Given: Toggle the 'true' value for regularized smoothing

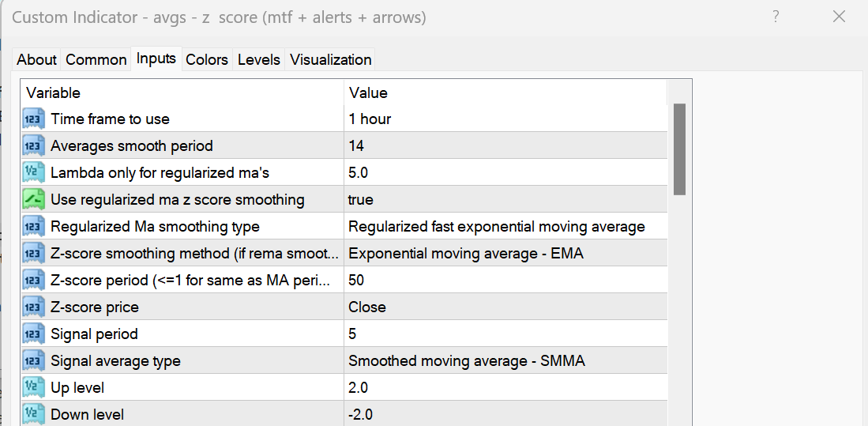Looking at the screenshot, I should pos(361,200).
